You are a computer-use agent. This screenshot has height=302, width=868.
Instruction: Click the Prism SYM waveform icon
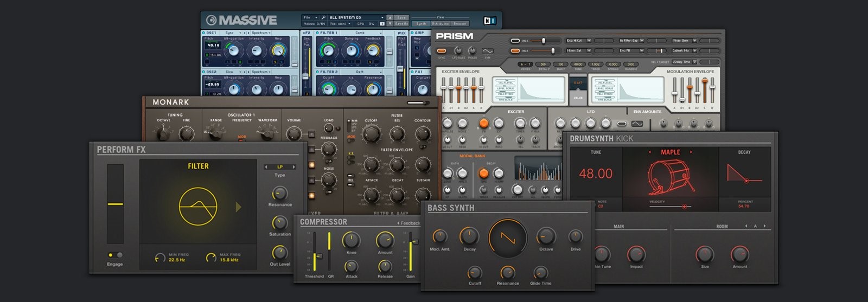tap(487, 52)
